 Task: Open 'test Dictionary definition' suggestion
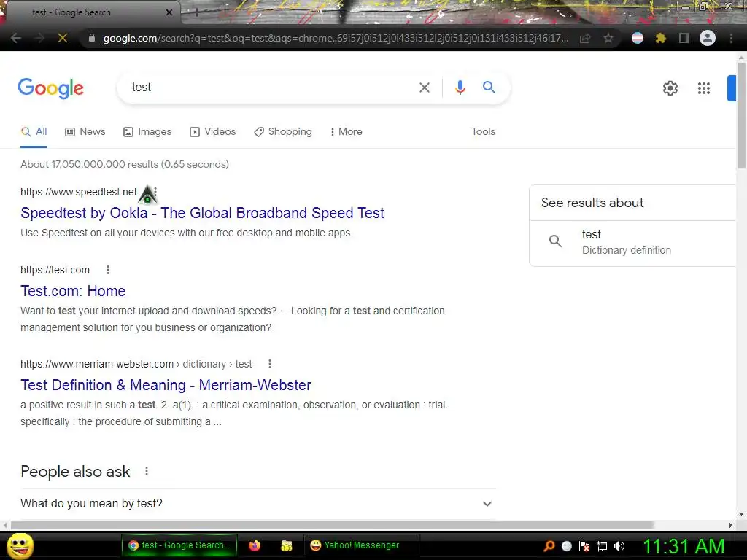pos(632,242)
